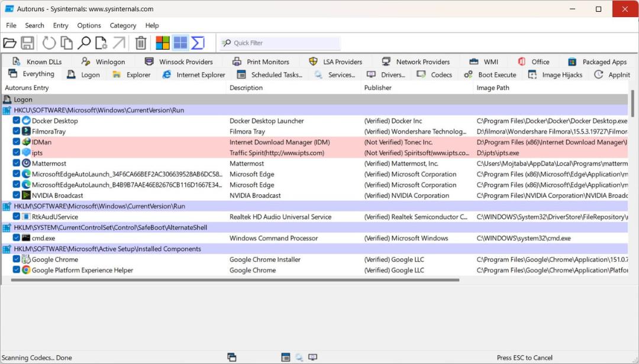Sort by Publisher column header
Screen dimensions: 639x364
[417, 87]
